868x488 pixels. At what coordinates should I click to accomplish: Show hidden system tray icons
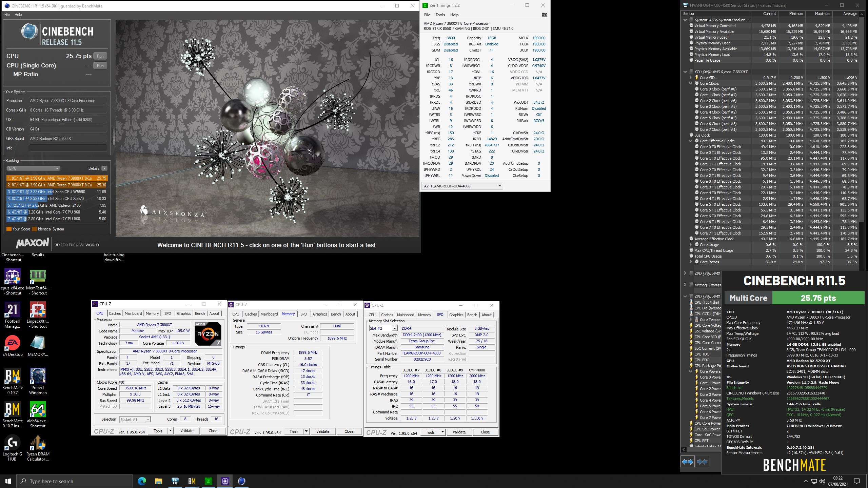click(806, 481)
